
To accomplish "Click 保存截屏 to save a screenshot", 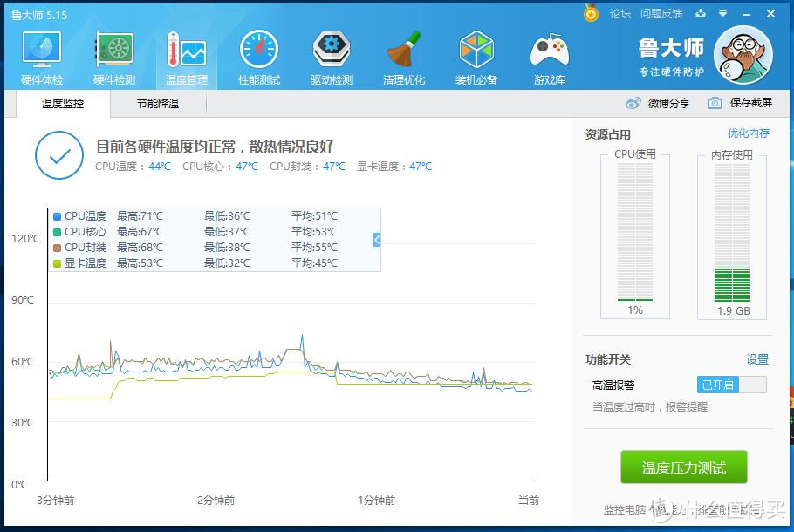I will pyautogui.click(x=751, y=103).
